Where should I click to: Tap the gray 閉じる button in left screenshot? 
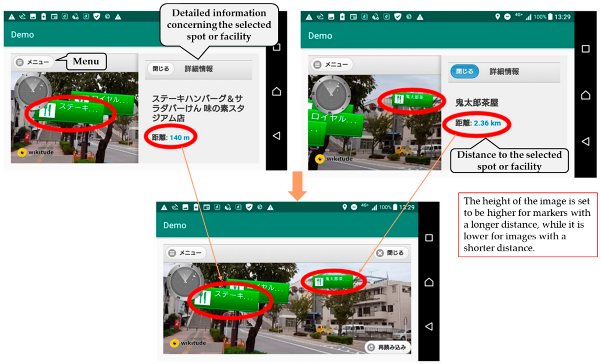[x=161, y=69]
